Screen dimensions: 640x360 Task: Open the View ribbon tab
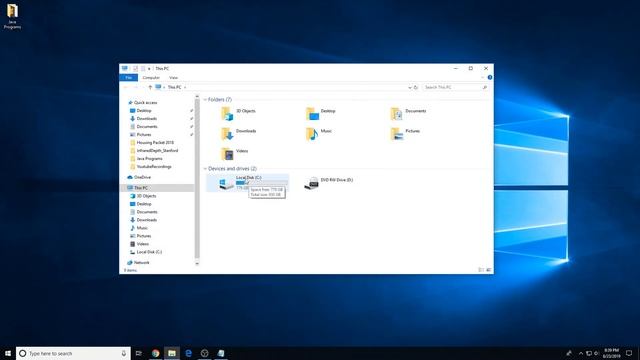pyautogui.click(x=173, y=78)
